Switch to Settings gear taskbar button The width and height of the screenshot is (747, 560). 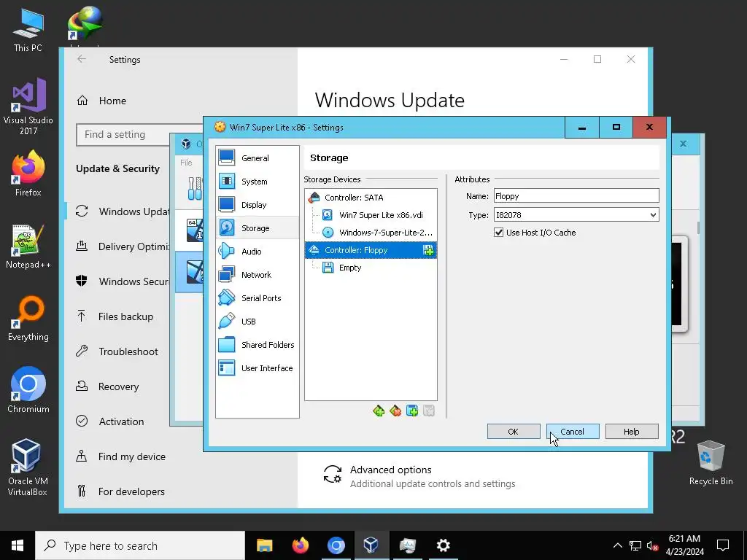click(443, 545)
